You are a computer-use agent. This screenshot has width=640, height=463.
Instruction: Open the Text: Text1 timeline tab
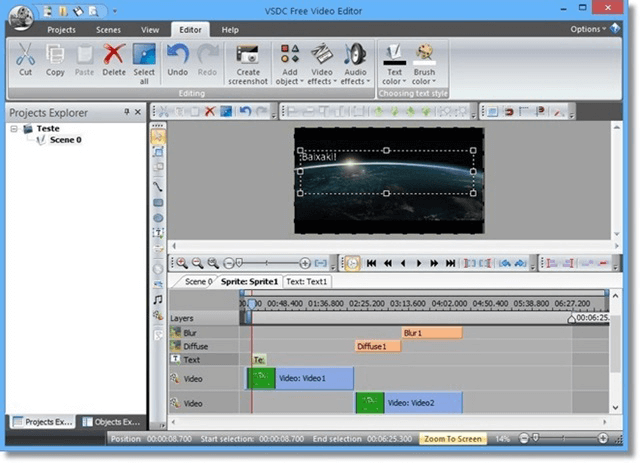coord(308,282)
